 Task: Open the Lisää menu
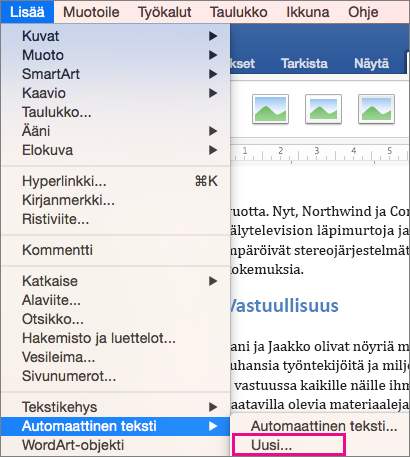coord(27,12)
